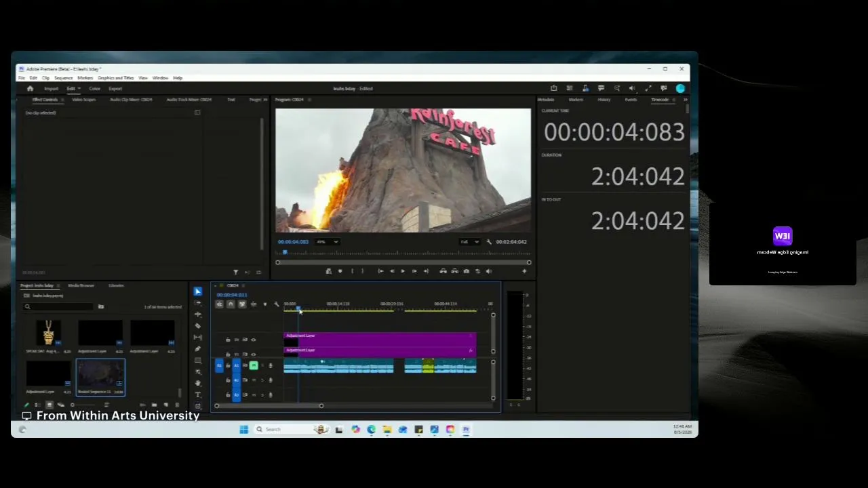Click the Timeline horizontal zoom scroll bar

click(269, 406)
